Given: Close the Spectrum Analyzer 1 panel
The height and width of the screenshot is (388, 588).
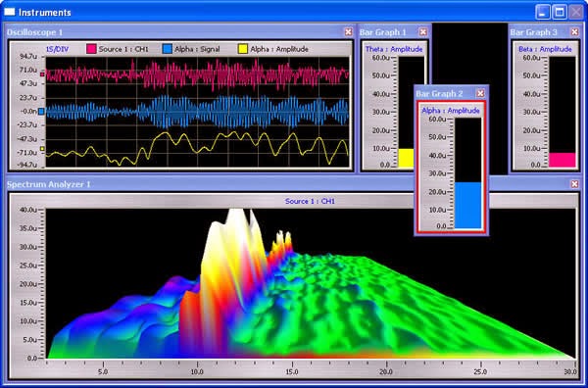Looking at the screenshot, I should click(574, 184).
